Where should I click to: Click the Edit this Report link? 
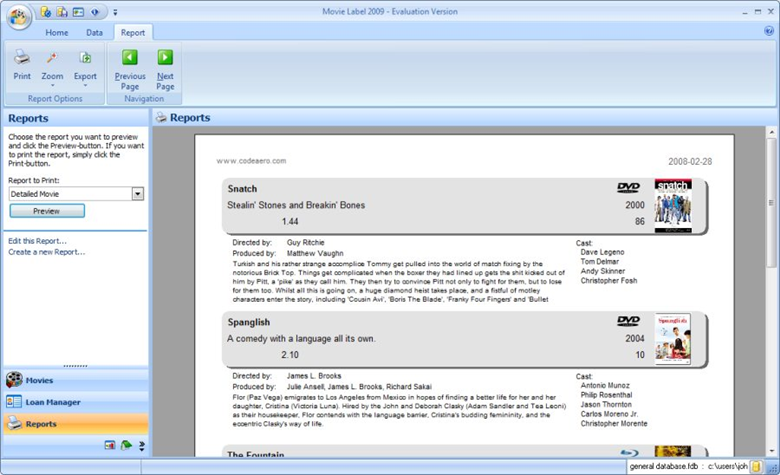(37, 241)
